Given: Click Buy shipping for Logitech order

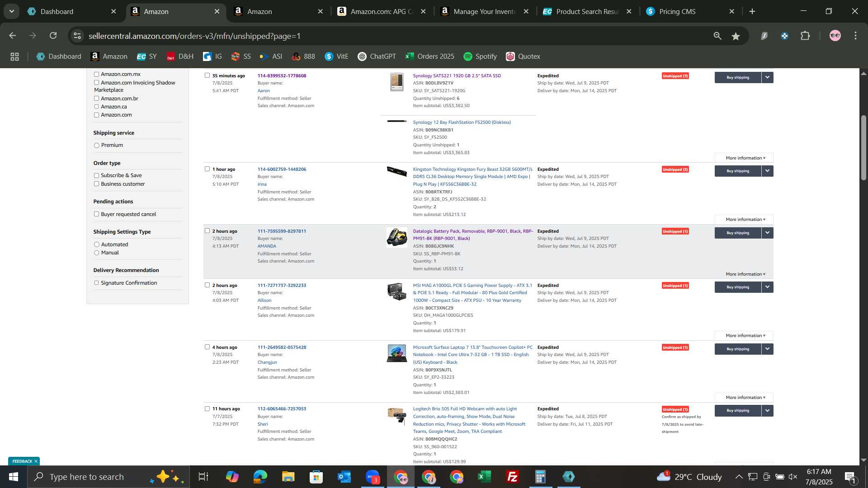Looking at the screenshot, I should point(738,410).
